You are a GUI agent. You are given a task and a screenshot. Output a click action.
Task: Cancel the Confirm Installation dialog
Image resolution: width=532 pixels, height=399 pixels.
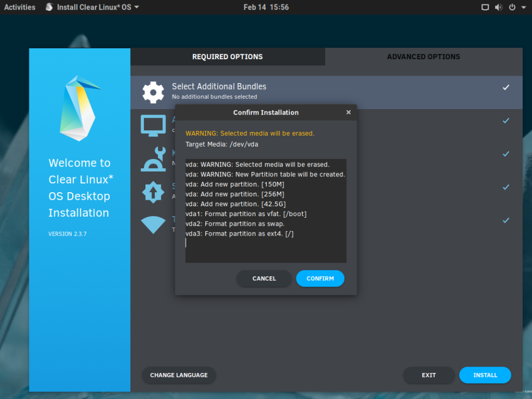[x=264, y=278]
